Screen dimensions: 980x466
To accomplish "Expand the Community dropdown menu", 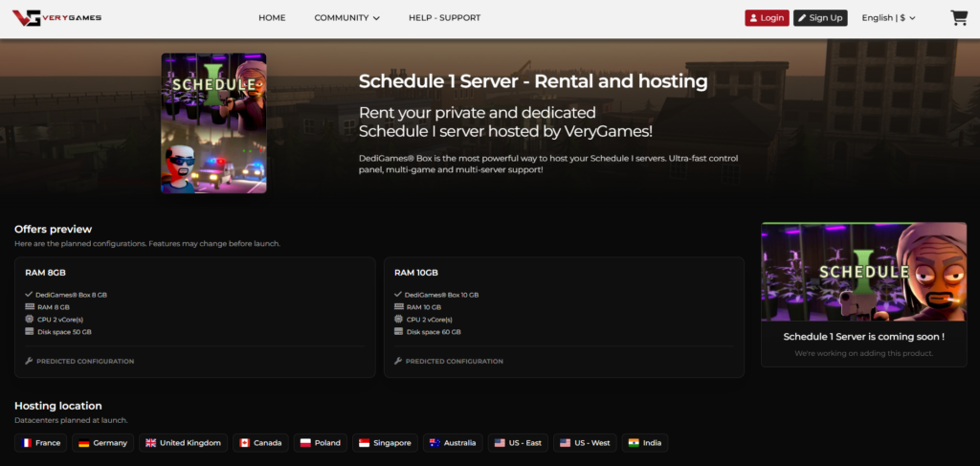I will [x=346, y=18].
